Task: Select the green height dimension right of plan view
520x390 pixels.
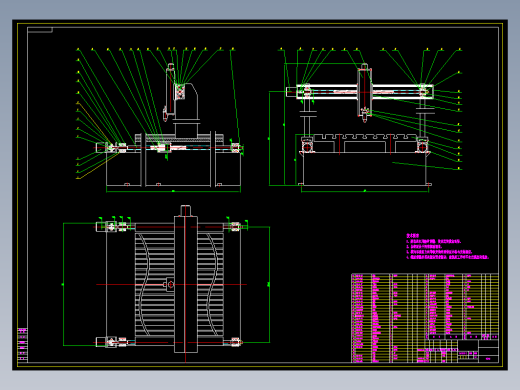Action: tap(269, 284)
